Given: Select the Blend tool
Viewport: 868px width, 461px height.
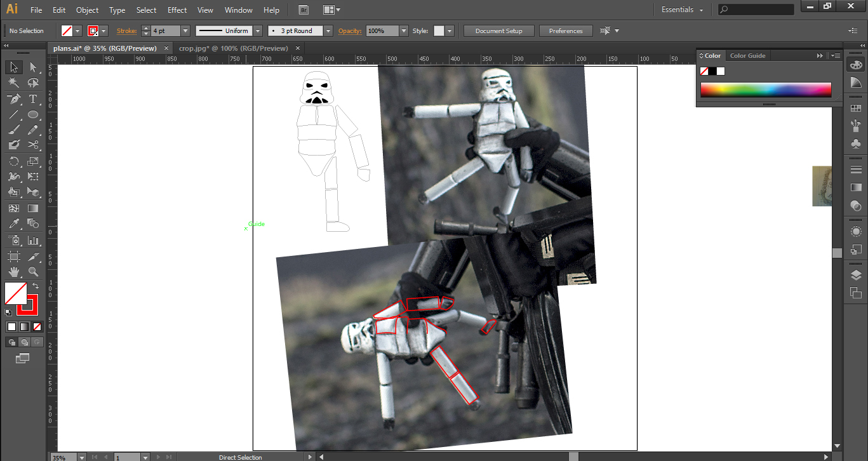Looking at the screenshot, I should [x=33, y=224].
